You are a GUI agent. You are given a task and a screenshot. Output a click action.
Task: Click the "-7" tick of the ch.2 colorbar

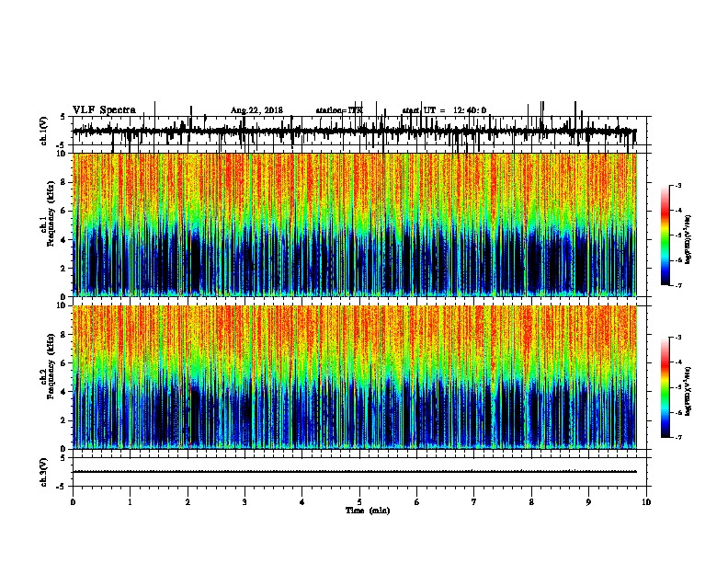click(x=677, y=437)
